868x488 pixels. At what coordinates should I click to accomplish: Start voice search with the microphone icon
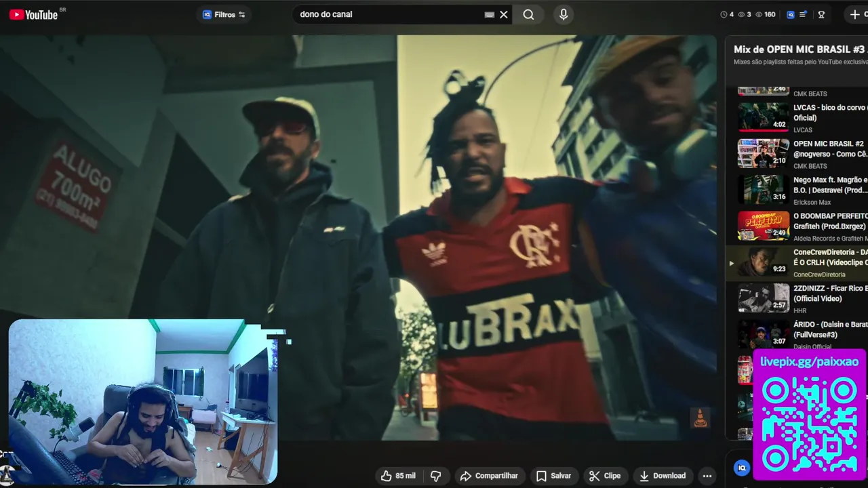[564, 14]
